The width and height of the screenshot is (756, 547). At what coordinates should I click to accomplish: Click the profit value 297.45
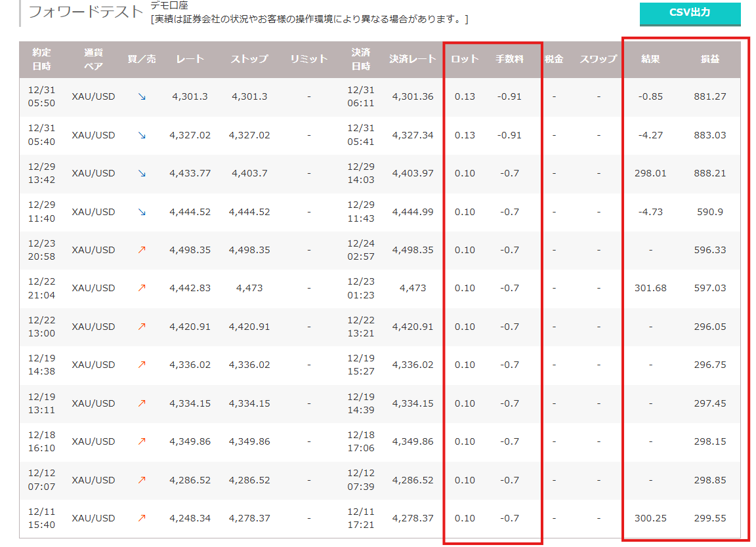(x=709, y=403)
